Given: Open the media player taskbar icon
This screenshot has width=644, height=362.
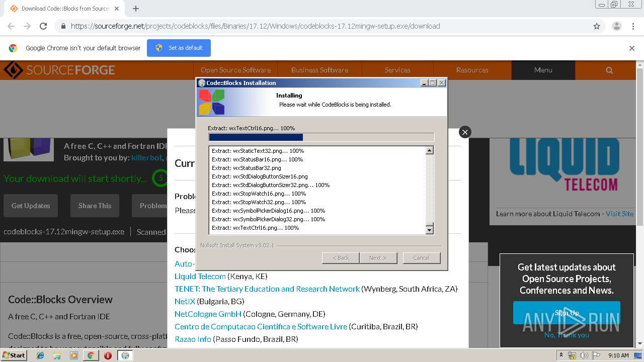Looking at the screenshot, I should (x=74, y=355).
